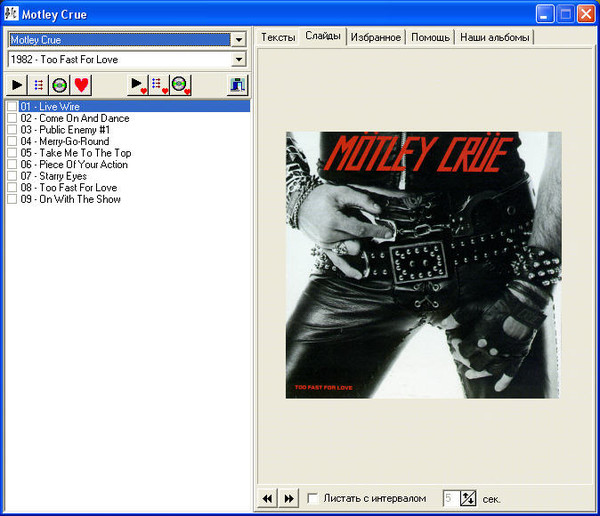Screen dimensions: 600x516
Task: Select track '02 - Come On And Dance'
Action: 75,118
